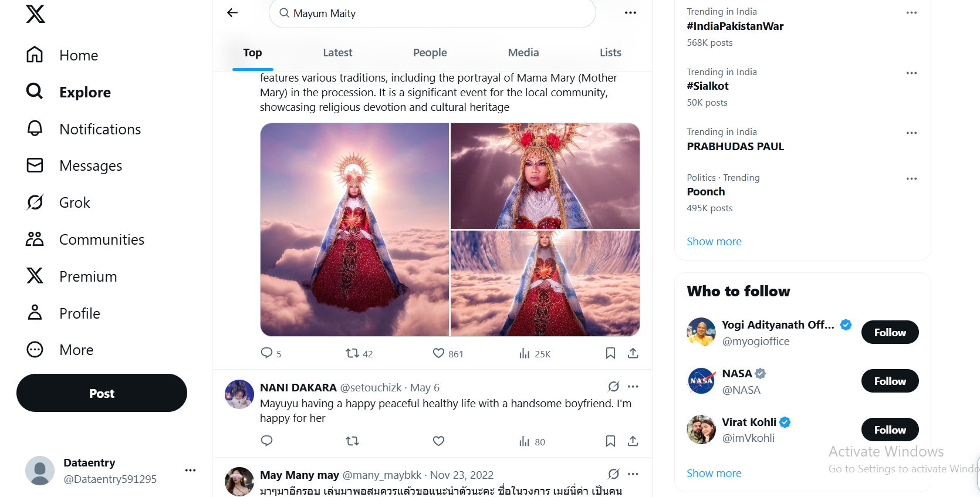
Task: Switch to the Latest tab
Action: 337,53
